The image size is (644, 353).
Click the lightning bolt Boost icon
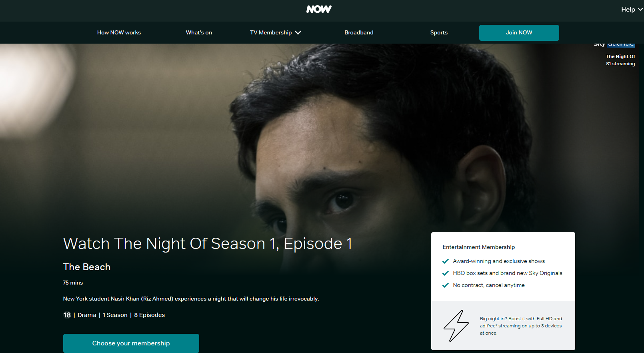456,326
